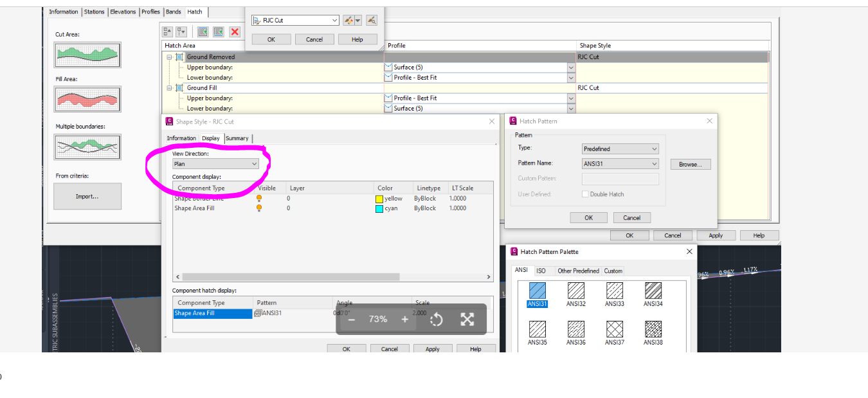Pick a style from the drawing

372,20
